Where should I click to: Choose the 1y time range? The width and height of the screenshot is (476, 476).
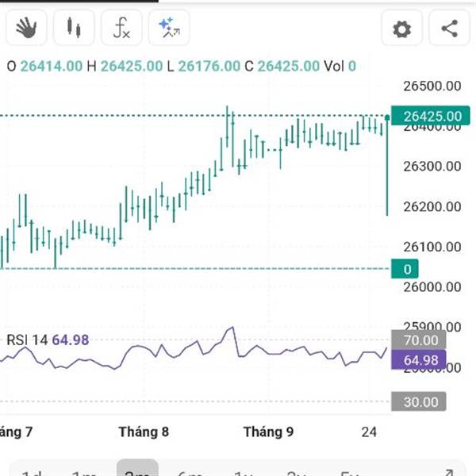pos(243,473)
